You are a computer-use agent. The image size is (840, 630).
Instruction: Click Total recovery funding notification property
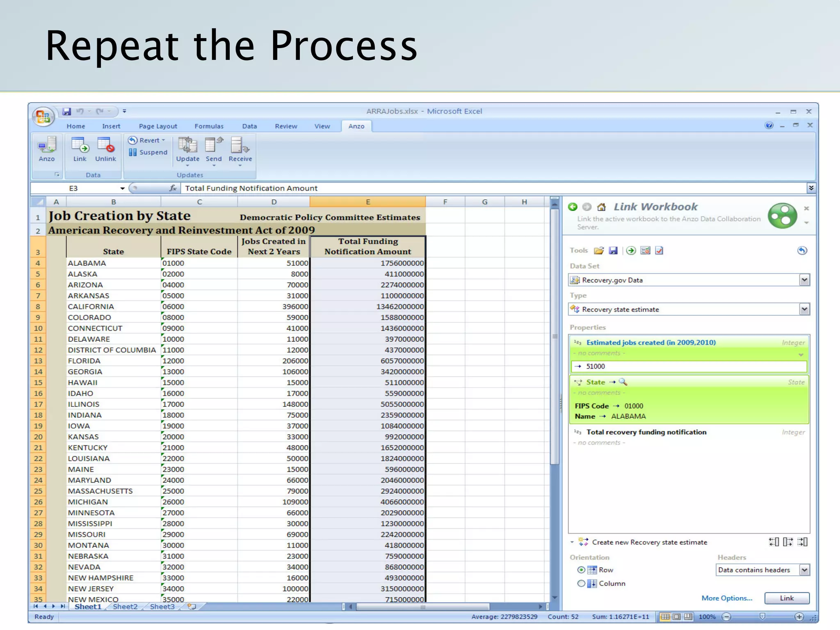[646, 432]
